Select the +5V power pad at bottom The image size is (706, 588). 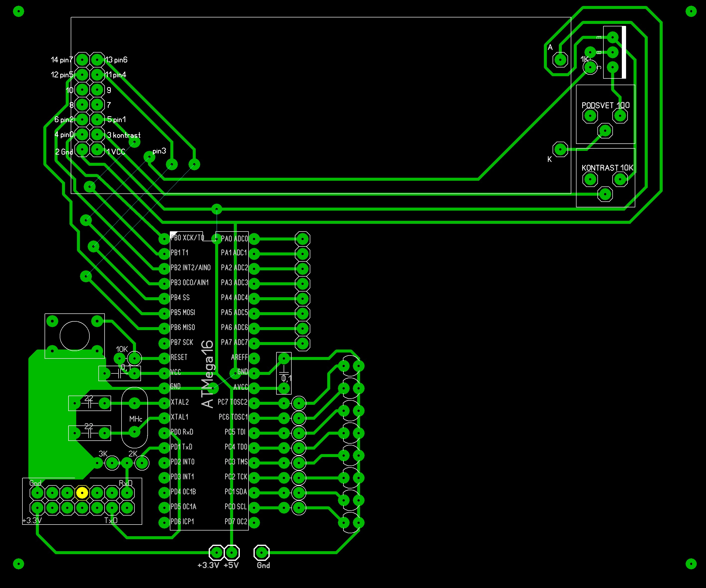(232, 552)
